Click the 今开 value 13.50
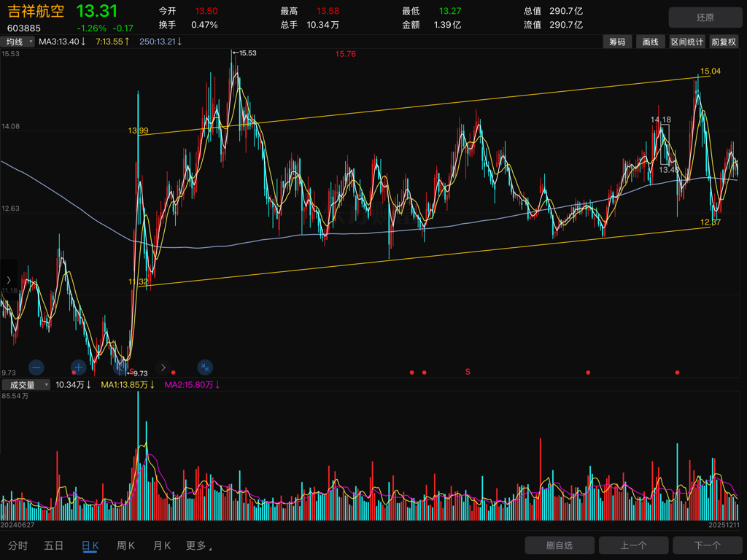Viewport: 747px width, 560px height. coord(206,11)
